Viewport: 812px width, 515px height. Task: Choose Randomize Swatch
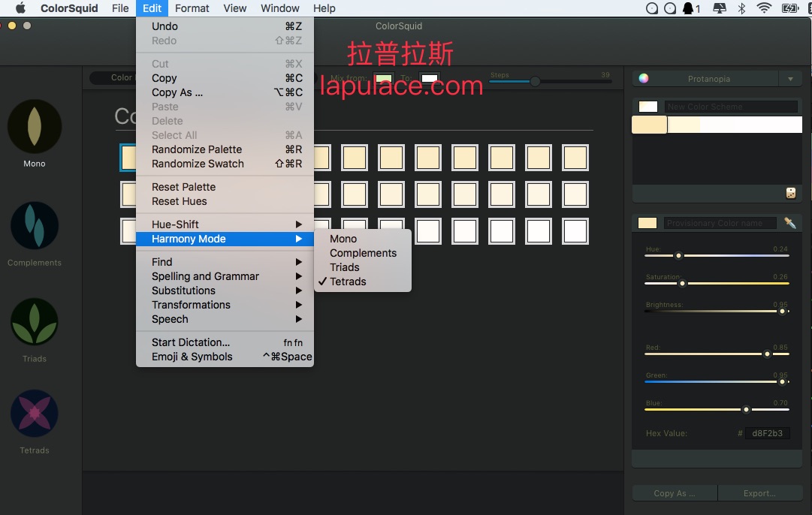(x=225, y=164)
